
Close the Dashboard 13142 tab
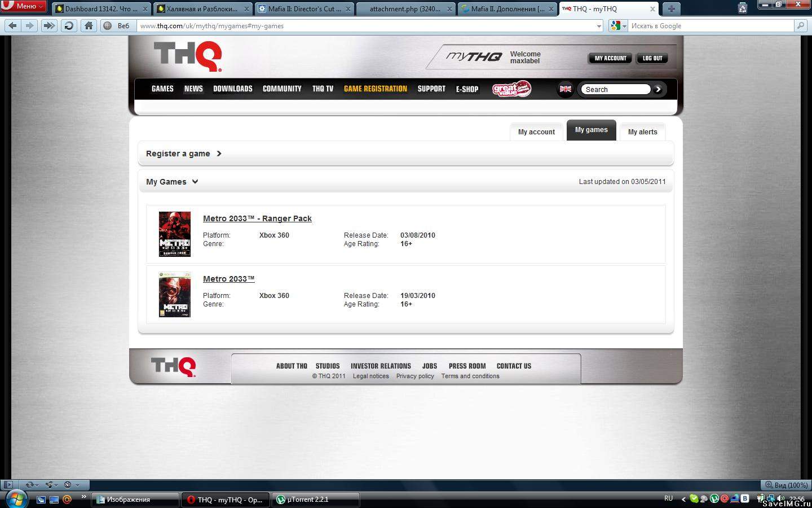pos(145,9)
